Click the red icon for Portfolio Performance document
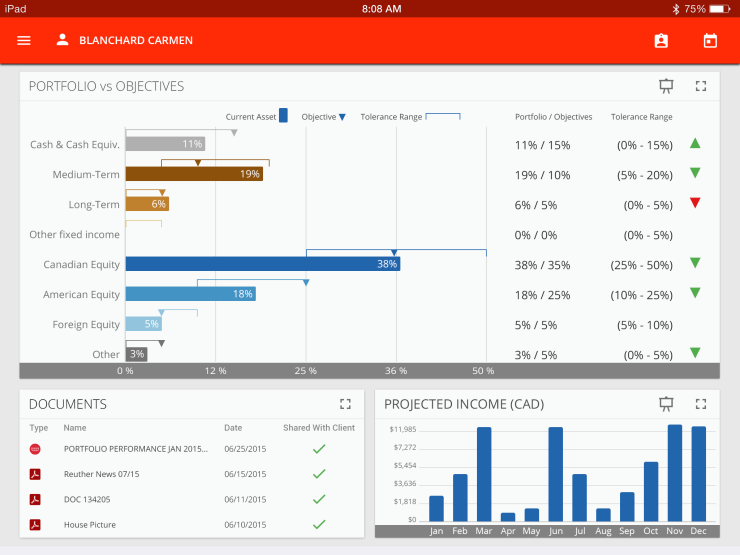The image size is (740, 555). point(35,449)
